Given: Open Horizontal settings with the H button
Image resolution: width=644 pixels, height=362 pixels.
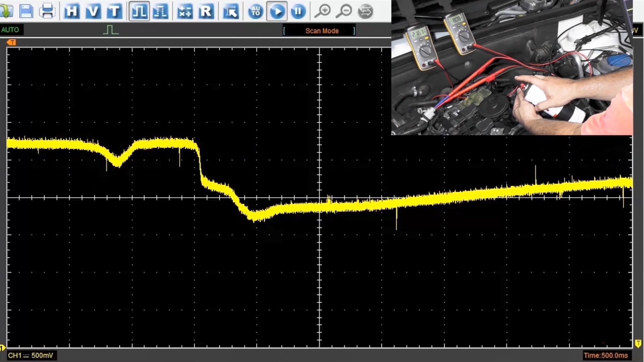Looking at the screenshot, I should (72, 11).
